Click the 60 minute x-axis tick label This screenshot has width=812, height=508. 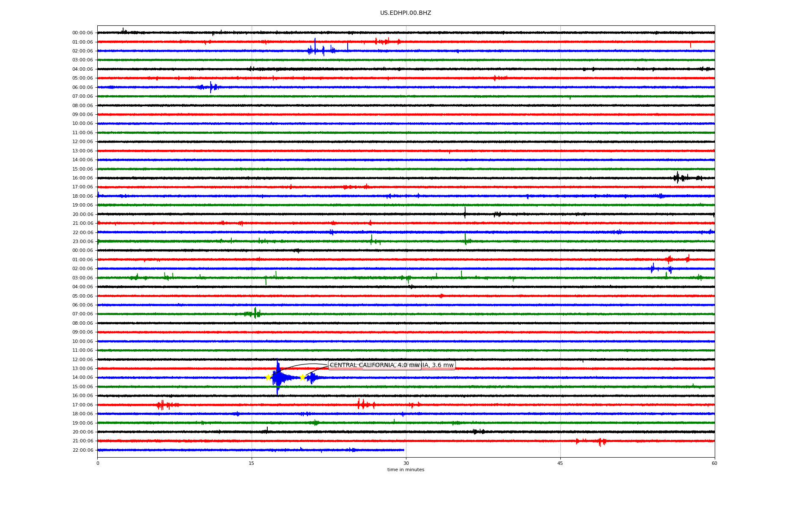click(x=714, y=463)
